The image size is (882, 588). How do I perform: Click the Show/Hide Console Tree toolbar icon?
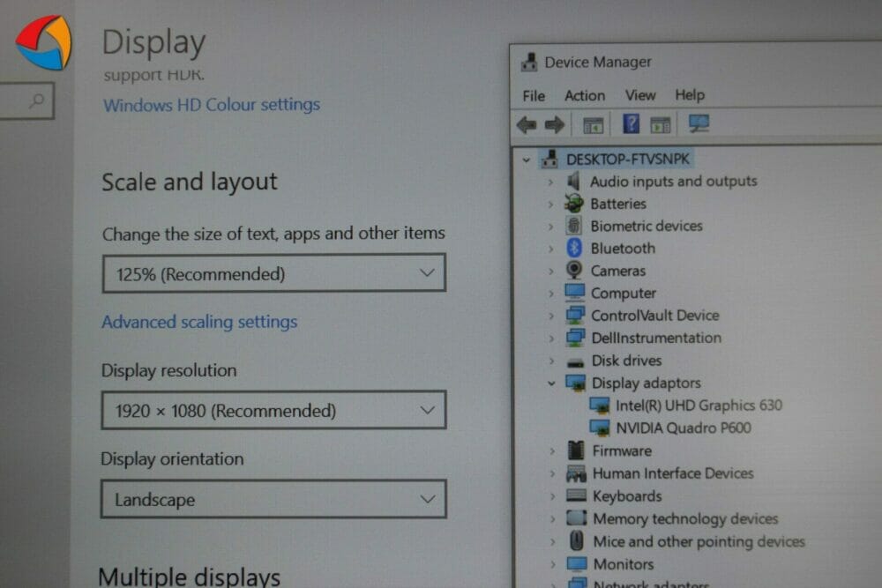point(593,125)
